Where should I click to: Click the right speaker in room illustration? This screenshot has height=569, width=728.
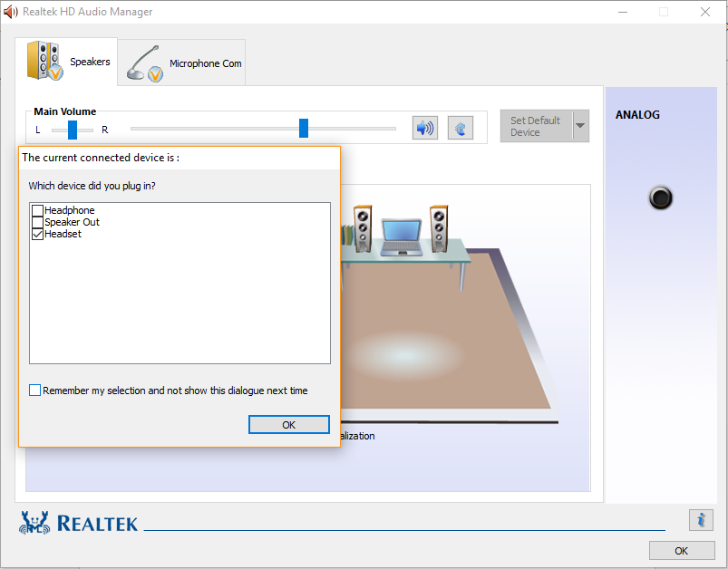pos(439,228)
